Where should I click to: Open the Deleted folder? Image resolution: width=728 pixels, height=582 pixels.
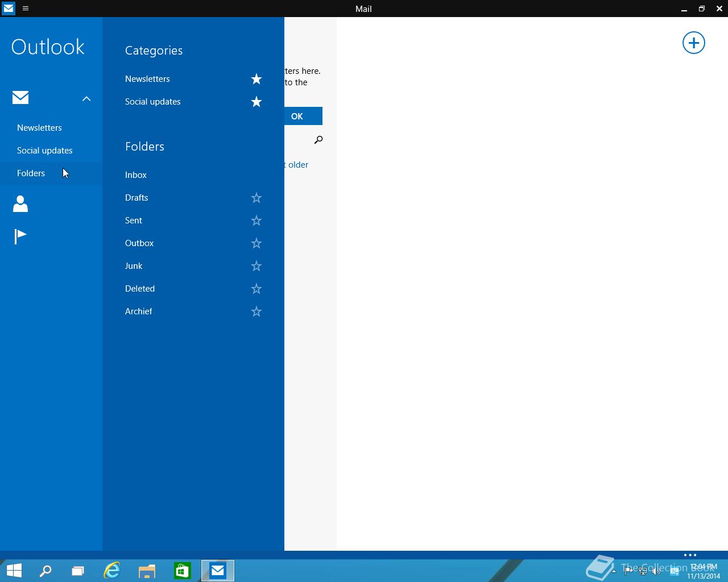pyautogui.click(x=140, y=289)
